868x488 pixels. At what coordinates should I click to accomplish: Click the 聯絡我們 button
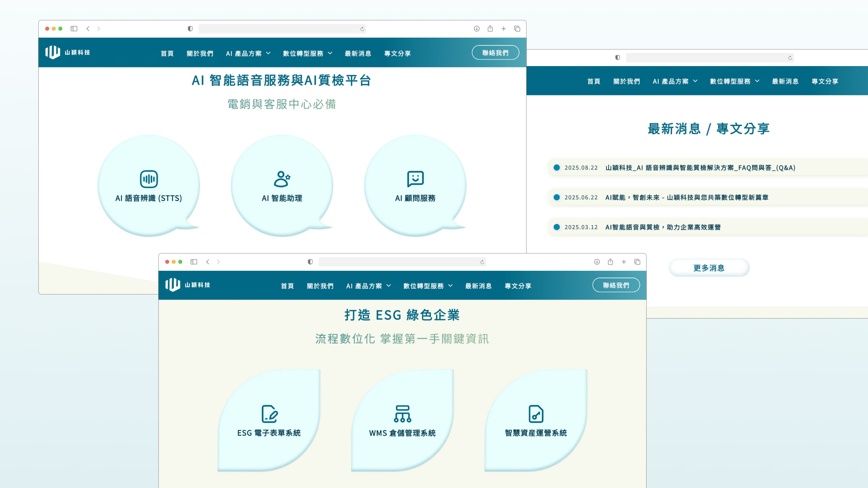point(495,53)
